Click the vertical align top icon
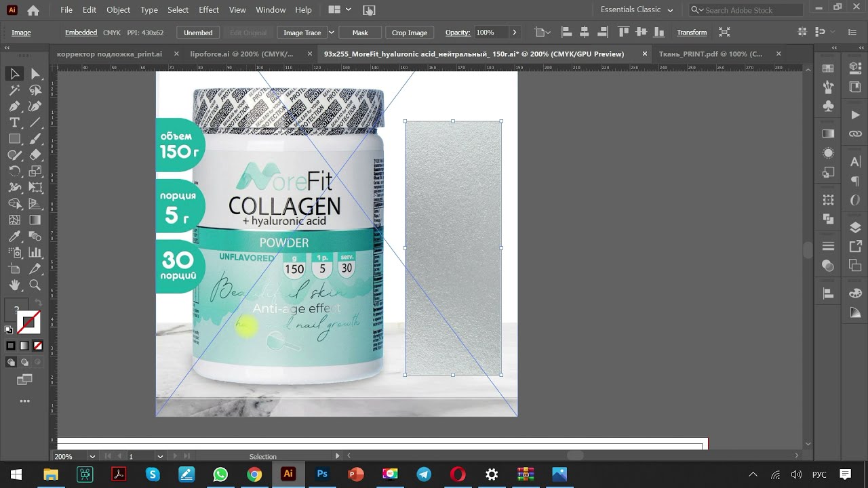 click(x=623, y=33)
